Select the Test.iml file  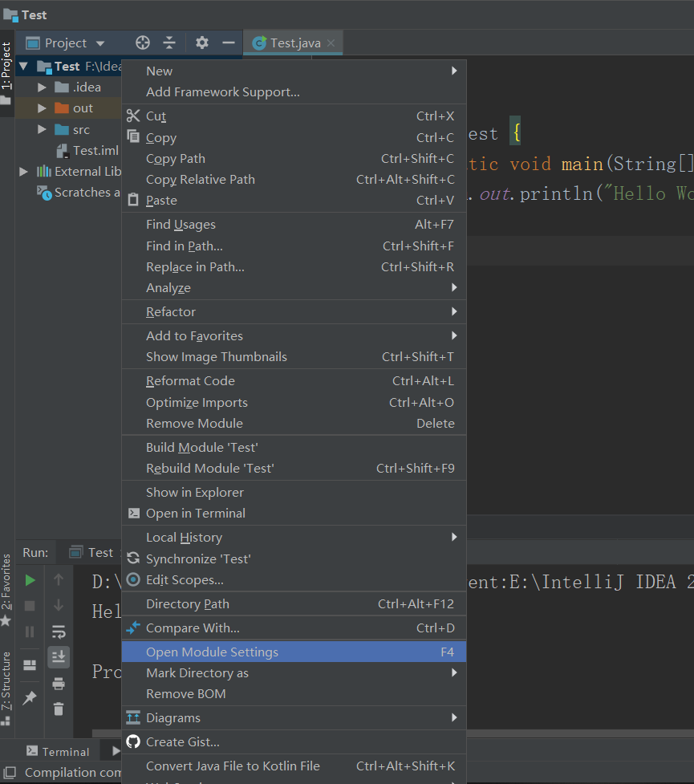(87, 151)
